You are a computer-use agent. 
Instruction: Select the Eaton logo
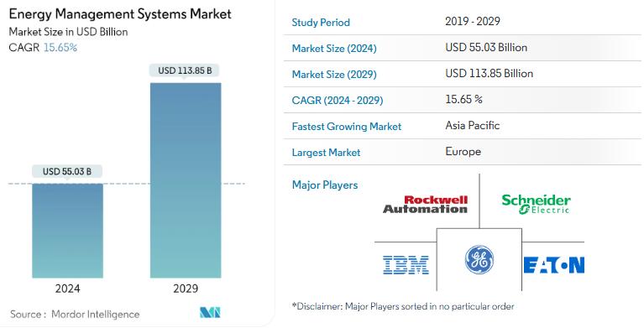pyautogui.click(x=553, y=265)
